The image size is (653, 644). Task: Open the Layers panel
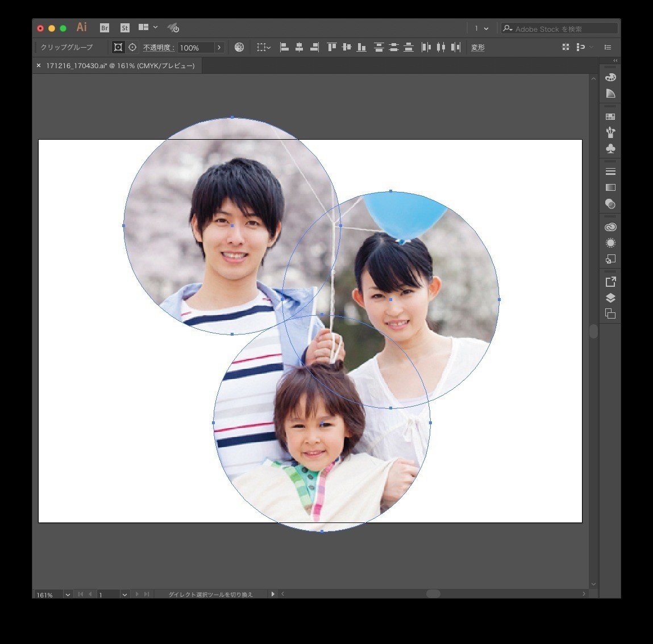tap(610, 297)
